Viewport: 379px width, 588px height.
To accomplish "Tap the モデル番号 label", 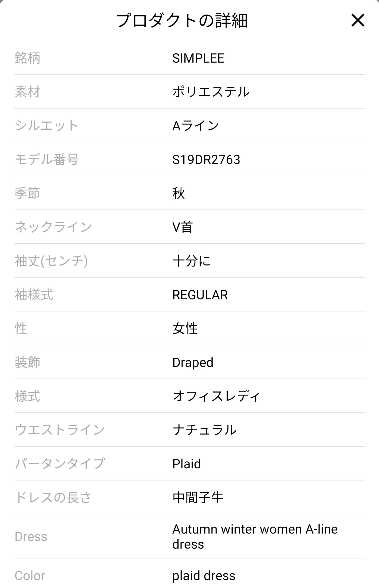I will point(47,160).
